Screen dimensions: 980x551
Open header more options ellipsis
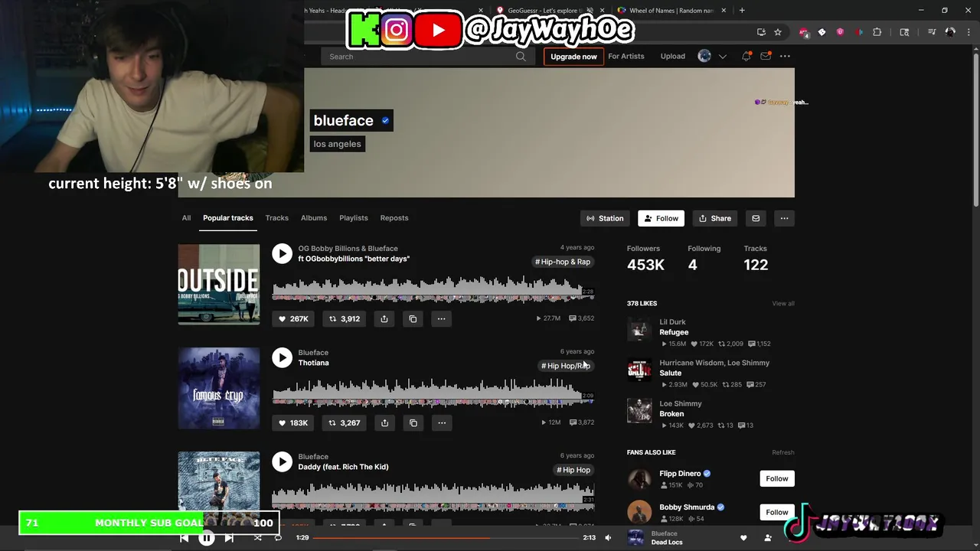(785, 56)
